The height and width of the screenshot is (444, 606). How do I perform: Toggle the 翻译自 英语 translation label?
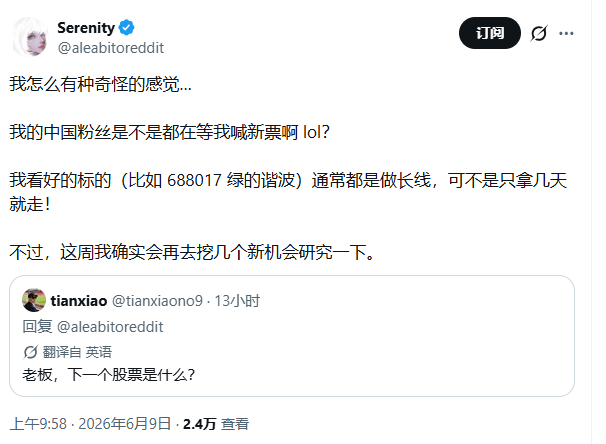(x=77, y=352)
